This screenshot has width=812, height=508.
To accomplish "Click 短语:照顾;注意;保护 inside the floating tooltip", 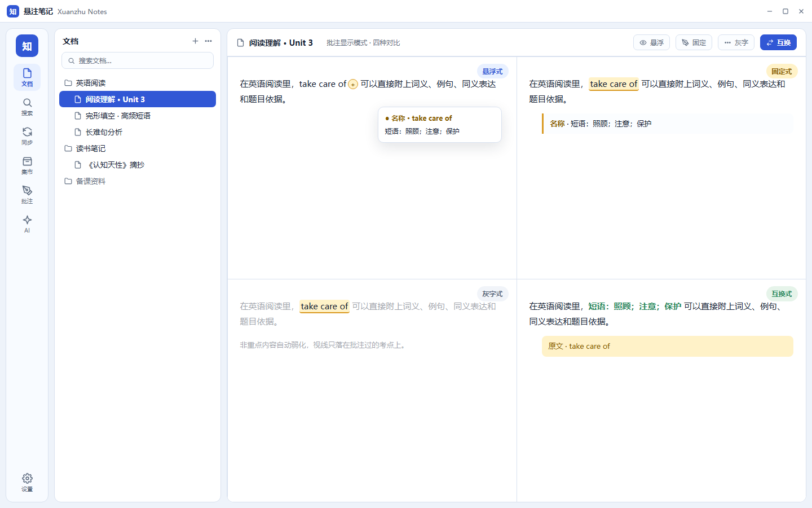I will (422, 131).
